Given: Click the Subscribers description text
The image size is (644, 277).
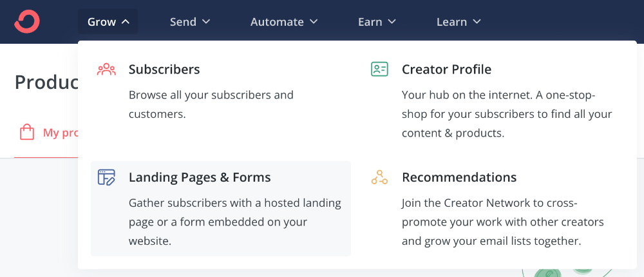Looking at the screenshot, I should [211, 104].
